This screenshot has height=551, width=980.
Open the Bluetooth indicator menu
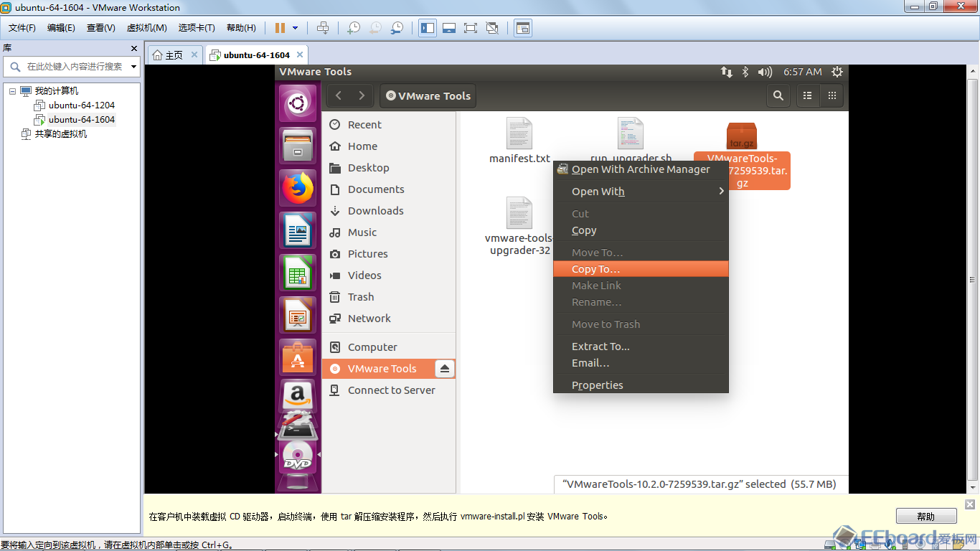coord(745,72)
